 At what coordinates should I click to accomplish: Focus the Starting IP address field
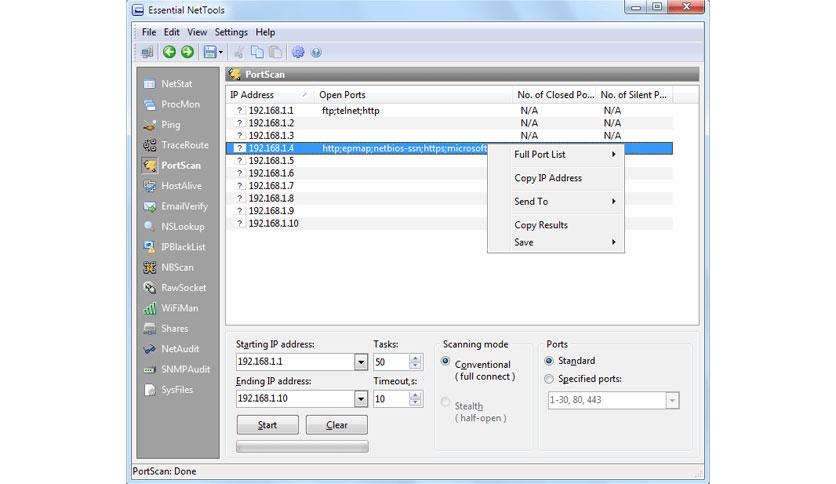[x=295, y=362]
